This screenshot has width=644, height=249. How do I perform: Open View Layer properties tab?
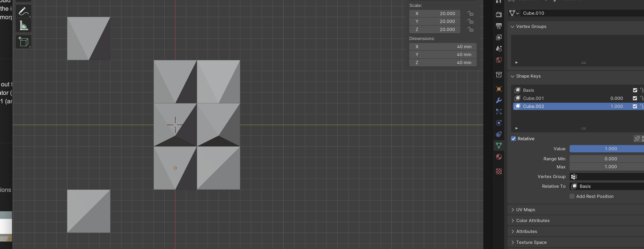coord(499,37)
